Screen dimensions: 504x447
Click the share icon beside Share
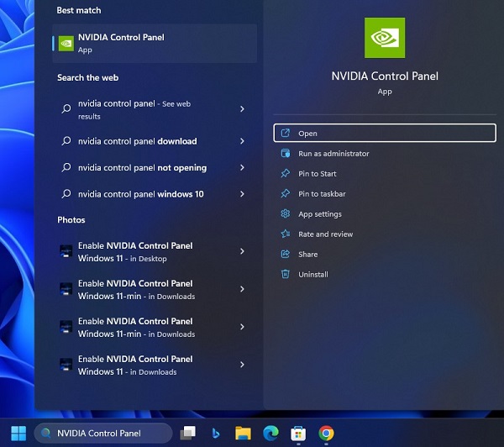click(286, 254)
